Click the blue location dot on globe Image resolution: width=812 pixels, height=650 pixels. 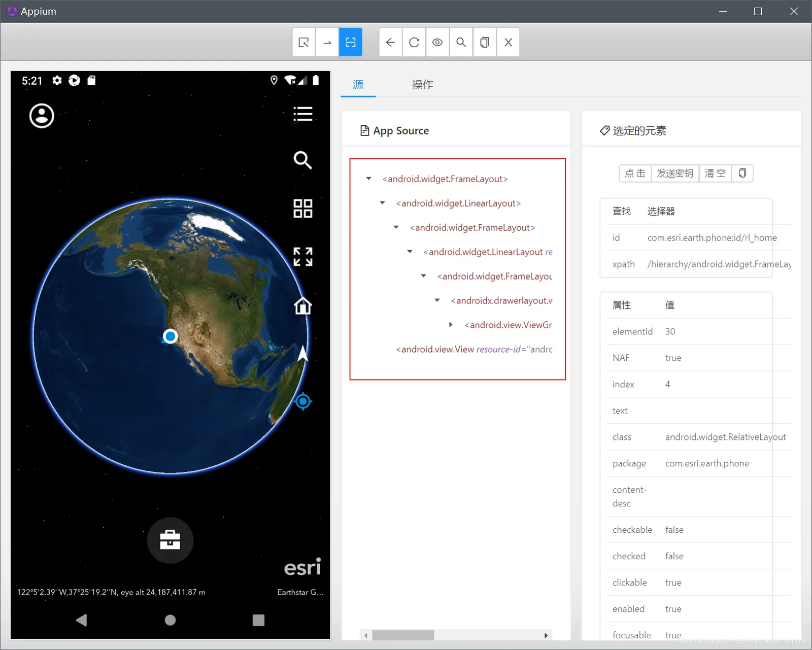171,336
